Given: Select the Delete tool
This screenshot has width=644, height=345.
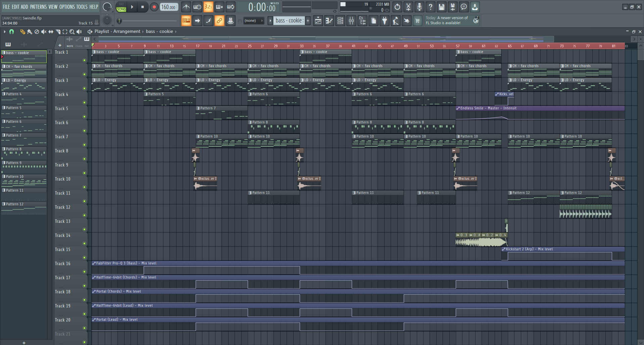Looking at the screenshot, I should (x=37, y=32).
